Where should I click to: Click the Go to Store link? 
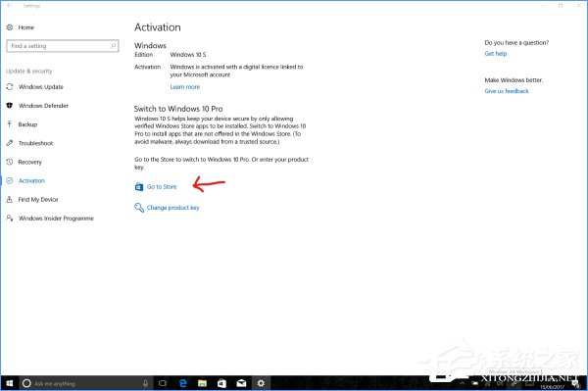pyautogui.click(x=162, y=187)
